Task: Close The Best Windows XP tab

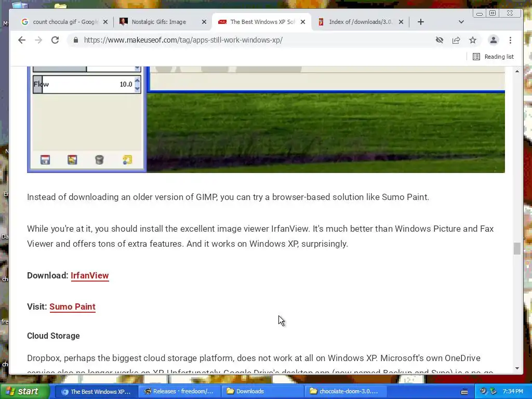Action: pos(303,22)
